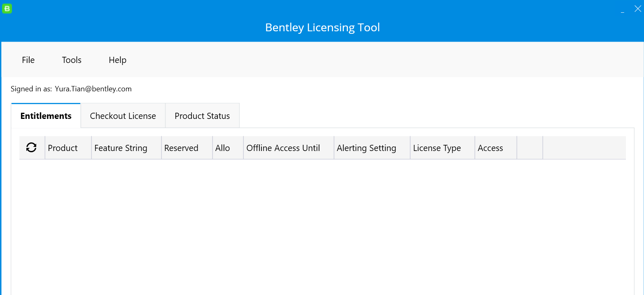Sort by the License Type column
644x295 pixels.
(x=437, y=148)
